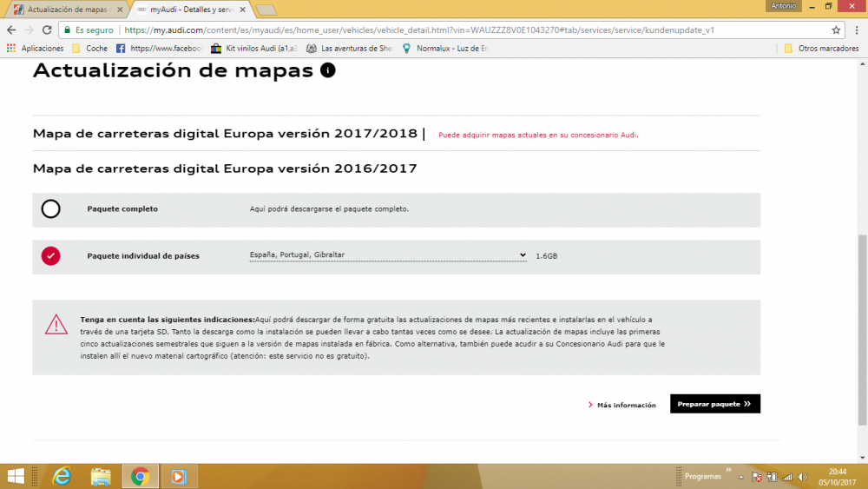Open the Windows Start menu
Image resolution: width=868 pixels, height=489 pixels.
16,476
